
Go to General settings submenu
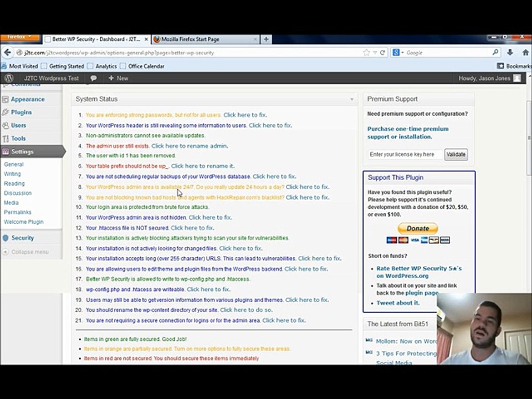[x=13, y=164]
